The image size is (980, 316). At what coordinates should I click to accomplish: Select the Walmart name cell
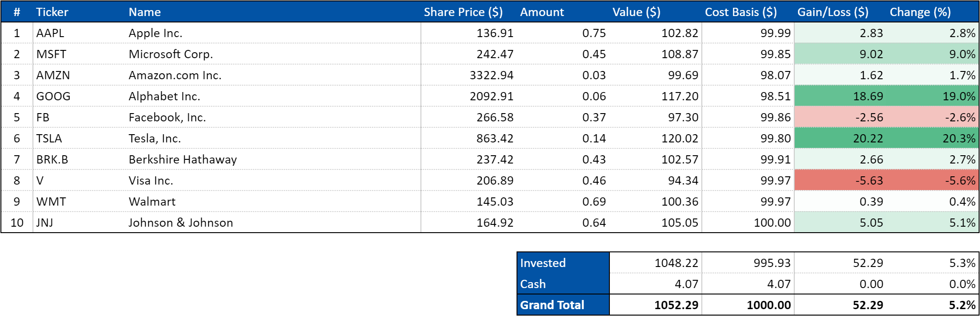coord(273,202)
